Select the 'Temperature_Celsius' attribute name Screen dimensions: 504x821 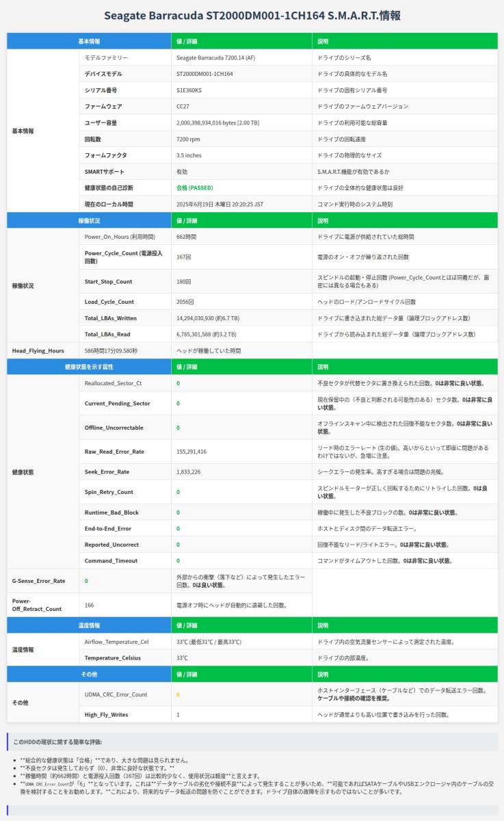111,657
